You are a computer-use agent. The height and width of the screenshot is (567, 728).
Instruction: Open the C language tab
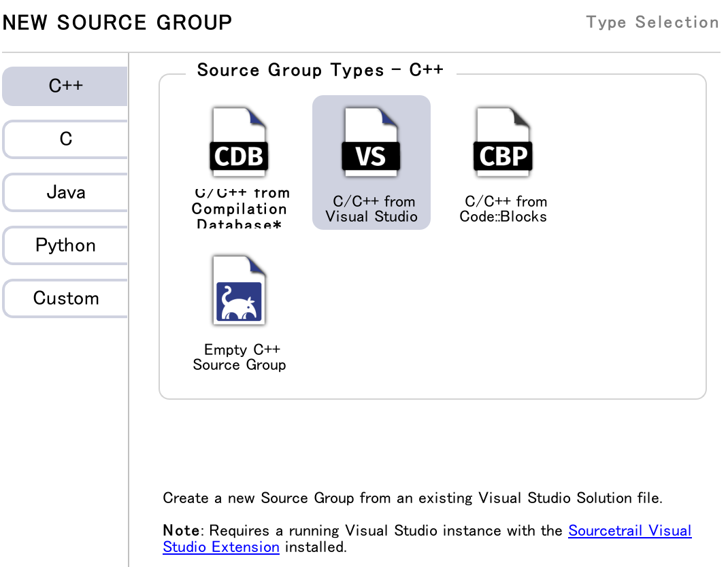click(x=65, y=139)
